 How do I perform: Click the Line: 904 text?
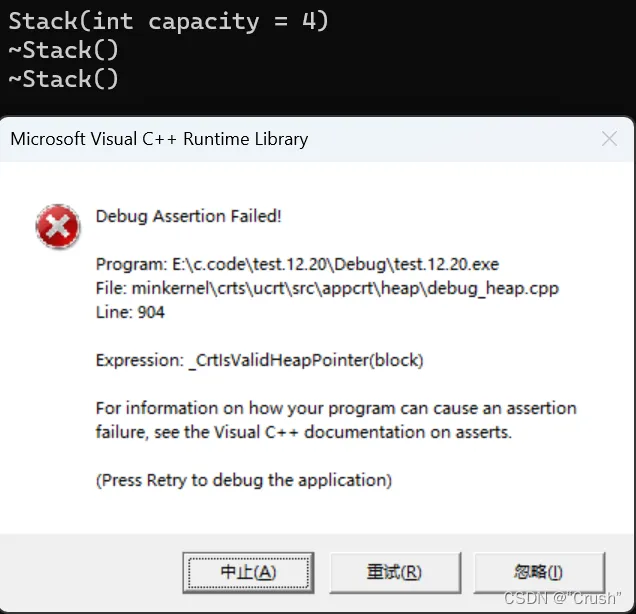coord(130,312)
